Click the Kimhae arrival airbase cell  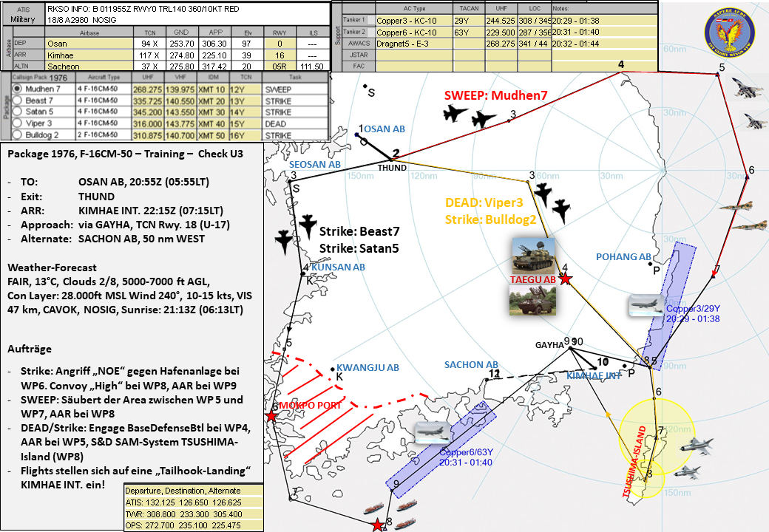(x=89, y=55)
